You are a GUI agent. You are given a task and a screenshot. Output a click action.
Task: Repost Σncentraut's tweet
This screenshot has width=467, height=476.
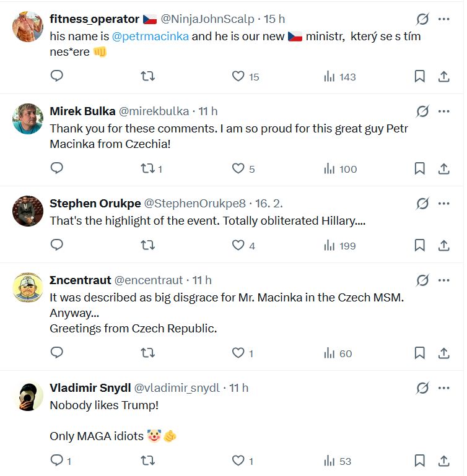[x=148, y=353]
